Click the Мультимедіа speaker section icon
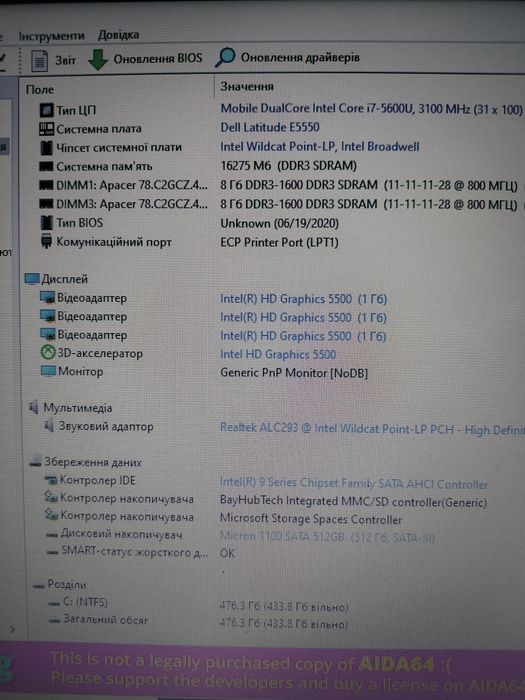The width and height of the screenshot is (525, 700). pyautogui.click(x=33, y=407)
